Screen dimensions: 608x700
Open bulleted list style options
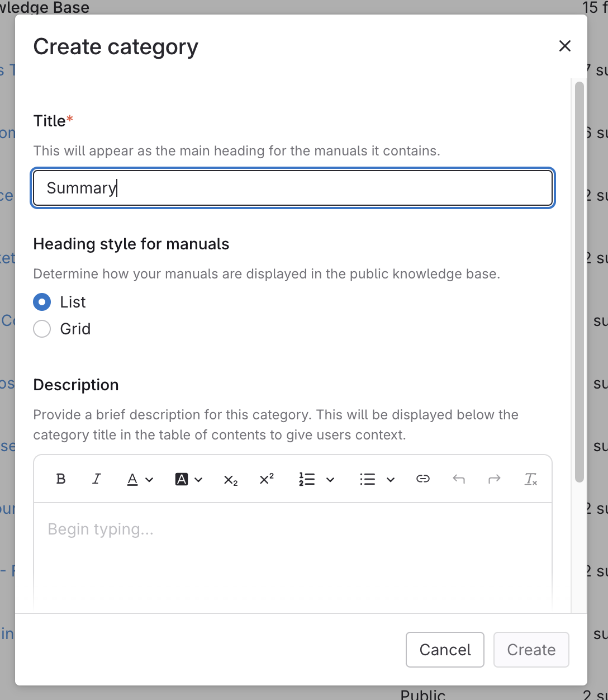[x=391, y=480]
